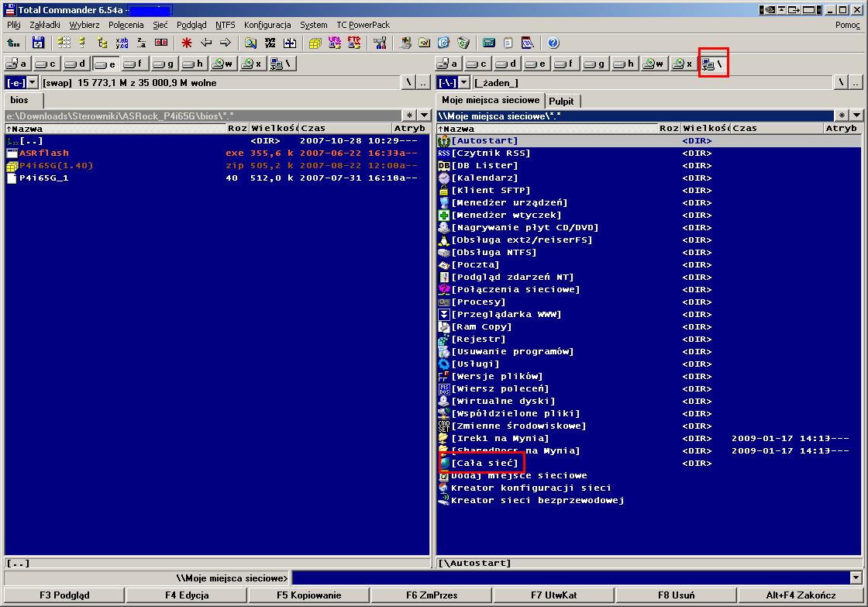Click the F8 Usuń button
This screenshot has width=868, height=607.
(x=676, y=595)
